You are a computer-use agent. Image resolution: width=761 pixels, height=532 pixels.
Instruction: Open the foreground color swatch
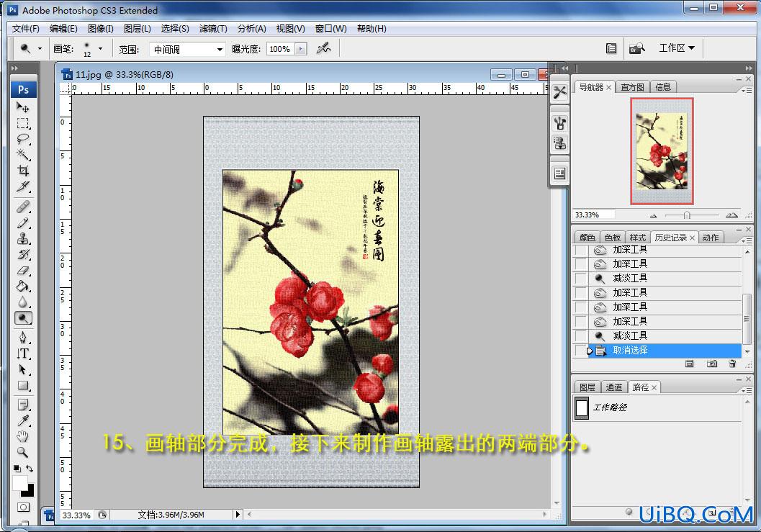click(x=20, y=483)
